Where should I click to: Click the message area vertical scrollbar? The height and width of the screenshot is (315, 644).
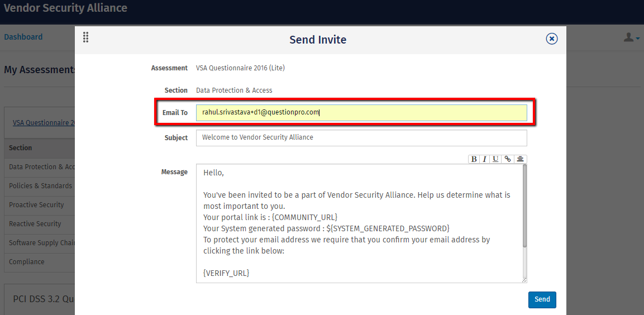point(524,207)
